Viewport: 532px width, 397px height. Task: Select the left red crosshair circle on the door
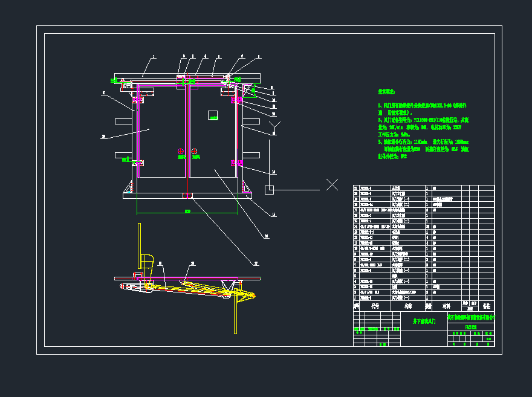(x=180, y=151)
